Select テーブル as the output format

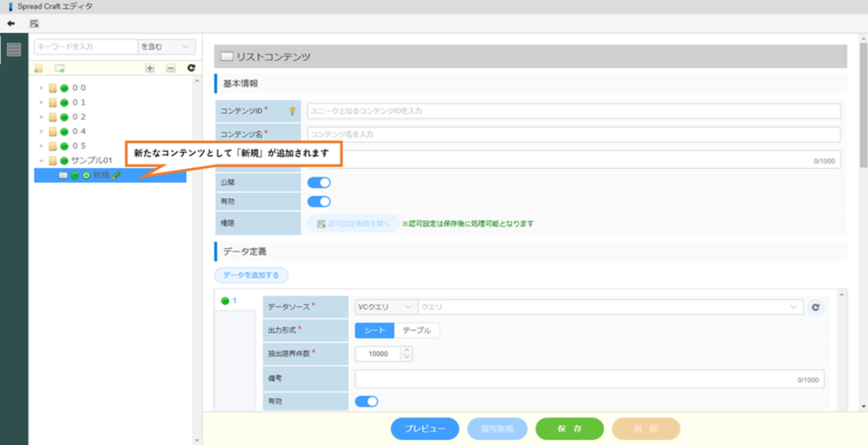coord(417,330)
